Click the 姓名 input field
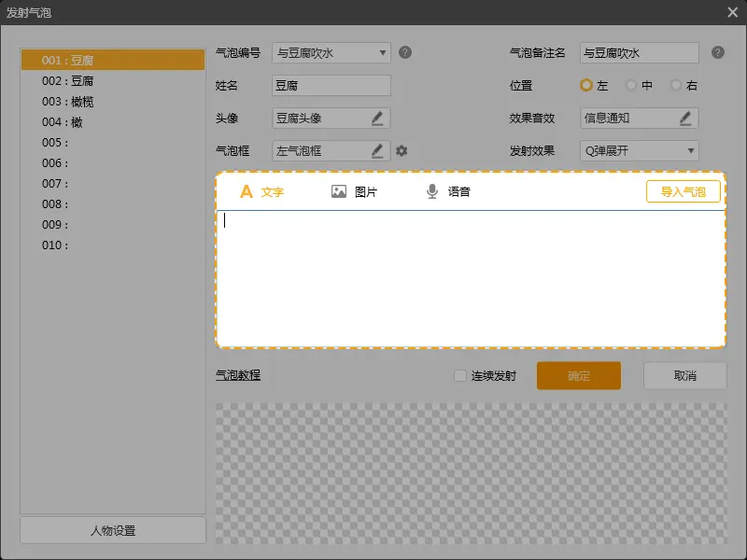The image size is (747, 560). (331, 86)
